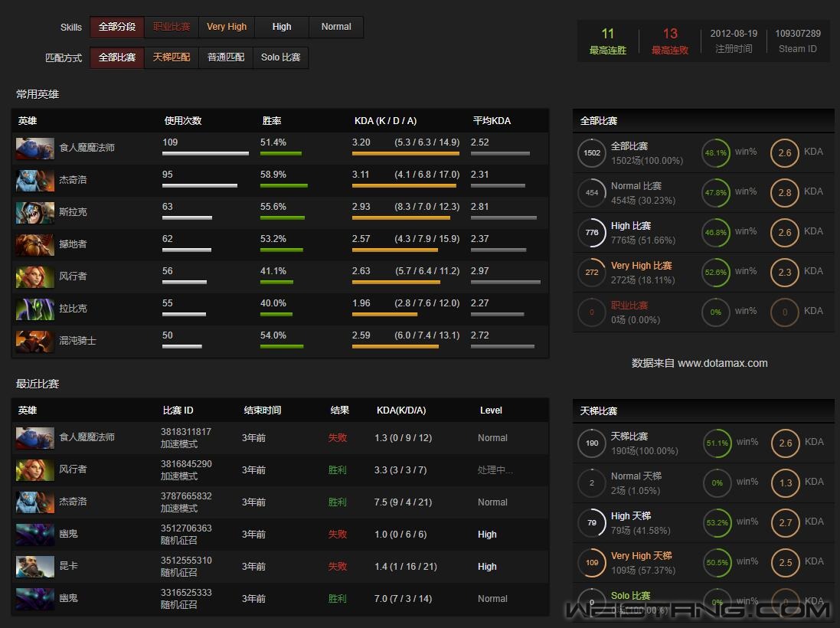The image size is (840, 628).
Task: Click the 53.2% ladder win rate circle
Action: pos(717,522)
